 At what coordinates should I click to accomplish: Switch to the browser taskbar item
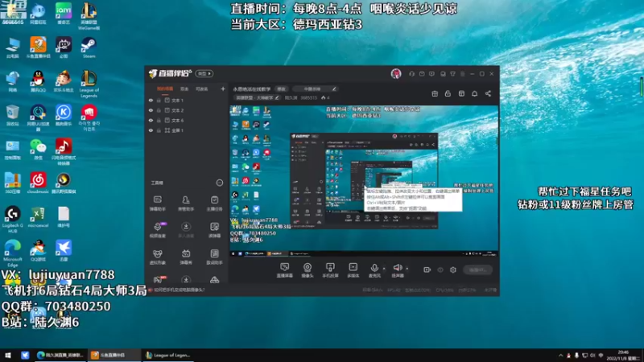point(60,356)
